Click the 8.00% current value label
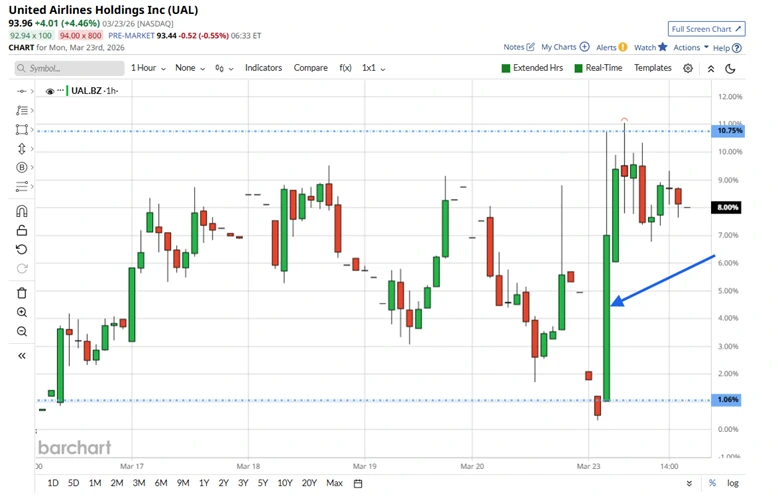Image resolution: width=780 pixels, height=498 pixels. point(728,207)
